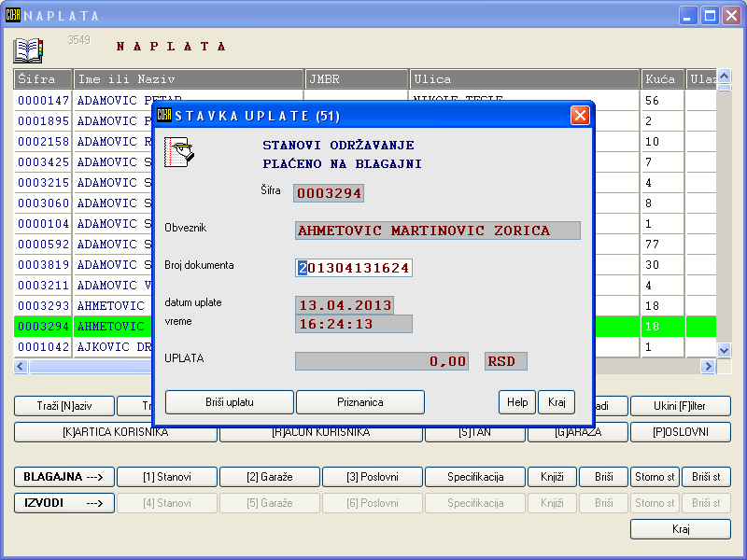This screenshot has height=560, width=747.
Task: Click the Ulica column header
Action: tap(525, 79)
